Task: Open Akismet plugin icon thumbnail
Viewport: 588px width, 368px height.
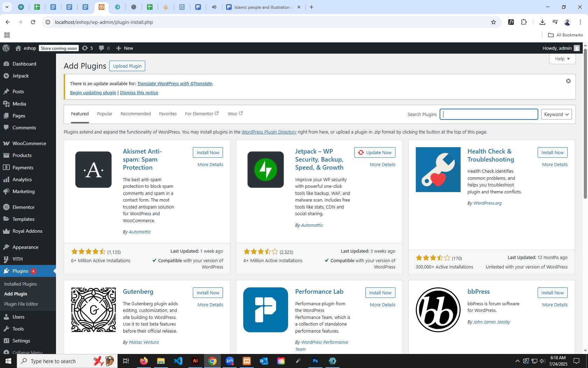Action: point(93,170)
